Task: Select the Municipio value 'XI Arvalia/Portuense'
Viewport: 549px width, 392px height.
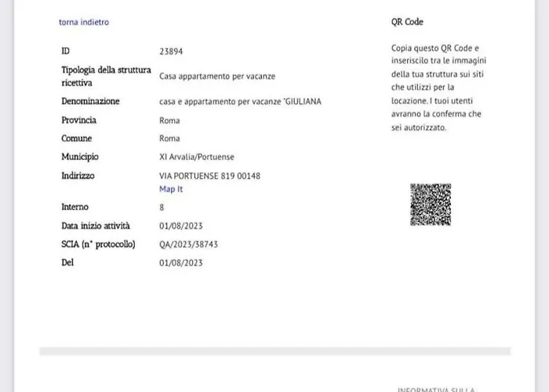Action: pos(196,157)
